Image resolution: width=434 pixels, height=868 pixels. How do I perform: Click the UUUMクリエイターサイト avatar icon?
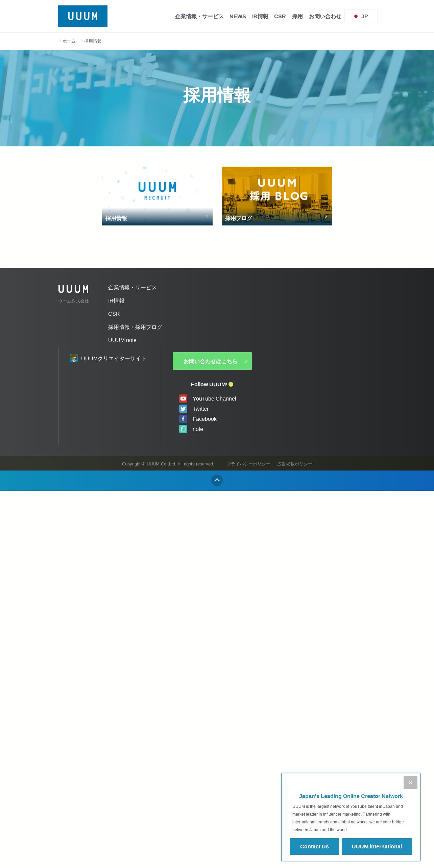[74, 358]
